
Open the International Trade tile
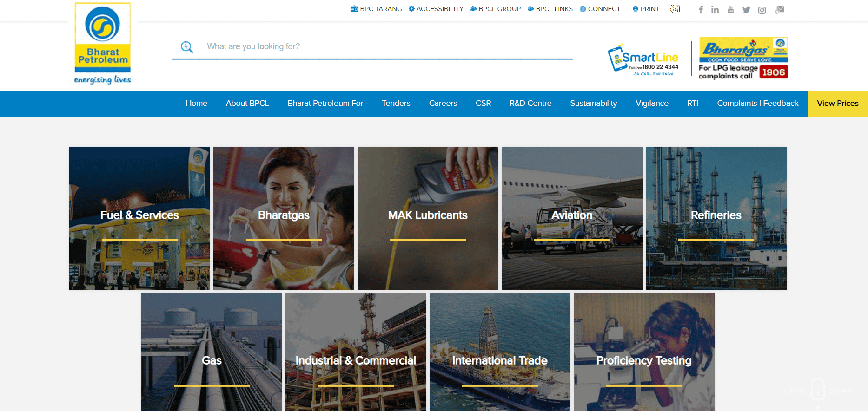point(500,352)
